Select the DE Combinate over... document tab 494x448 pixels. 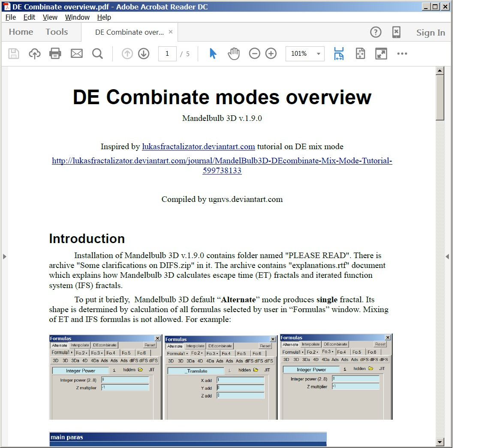130,32
